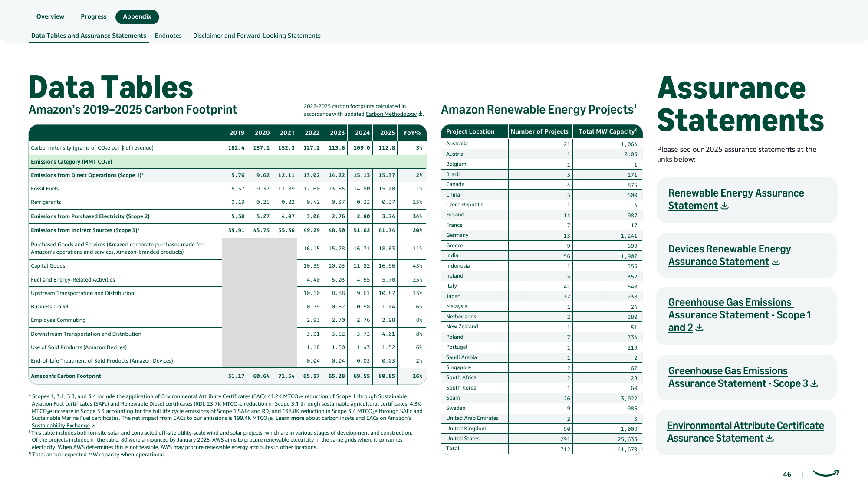Click Total MW Capacity column header
Screen dimensions: 868x488
608,131
